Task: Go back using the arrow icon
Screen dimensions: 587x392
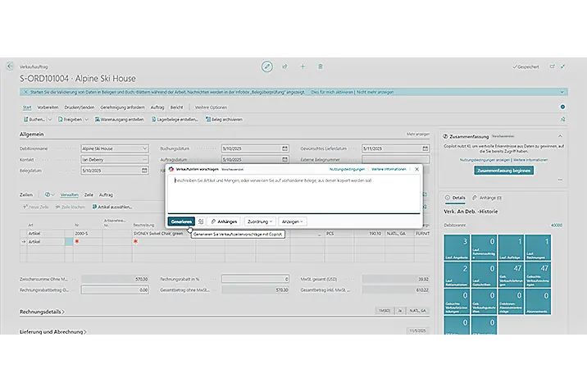Action: point(10,66)
